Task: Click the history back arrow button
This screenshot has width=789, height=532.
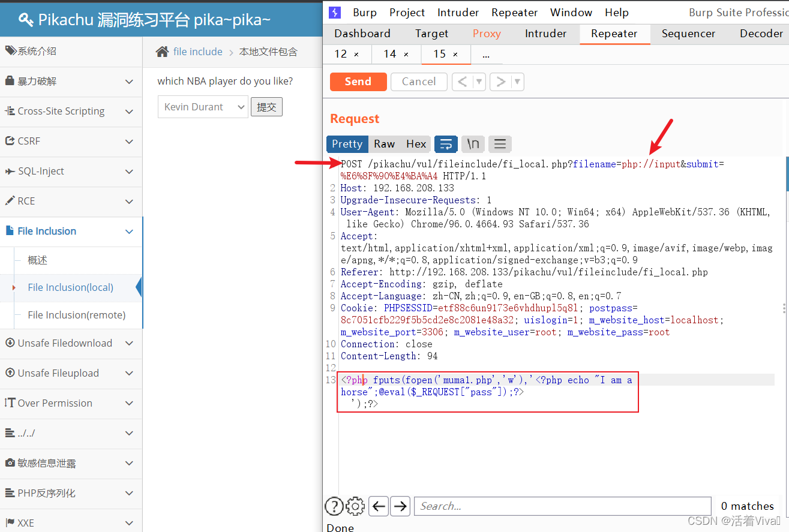Action: point(462,82)
